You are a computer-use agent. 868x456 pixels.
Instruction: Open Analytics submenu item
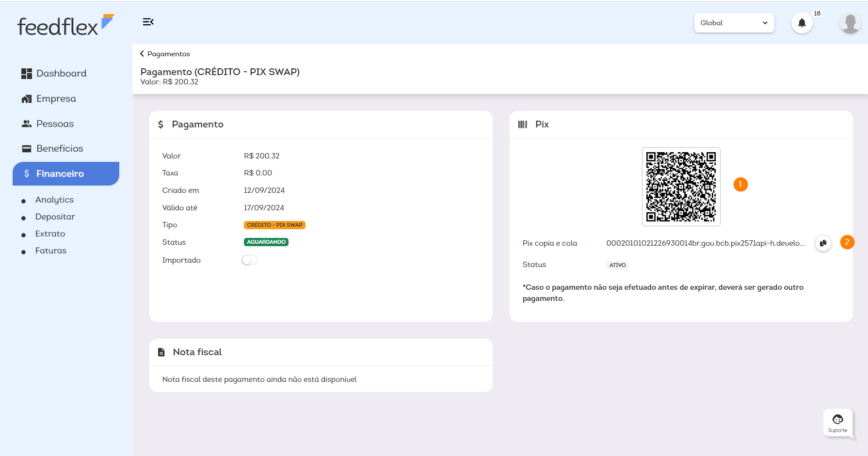point(54,200)
